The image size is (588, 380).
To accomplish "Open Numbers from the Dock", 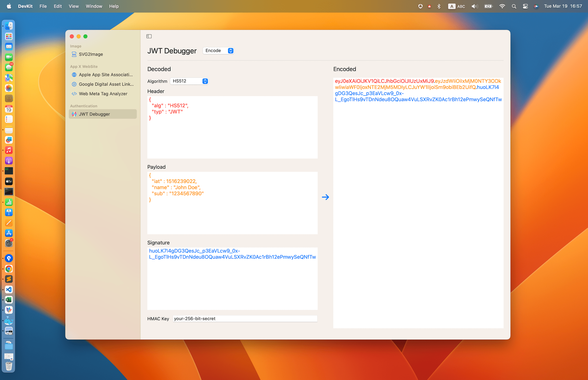I will point(9,202).
